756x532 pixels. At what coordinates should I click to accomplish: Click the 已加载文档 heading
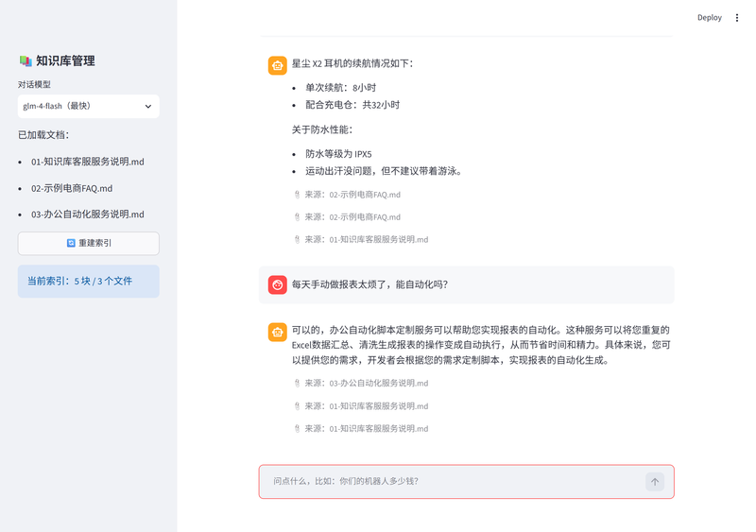click(43, 135)
